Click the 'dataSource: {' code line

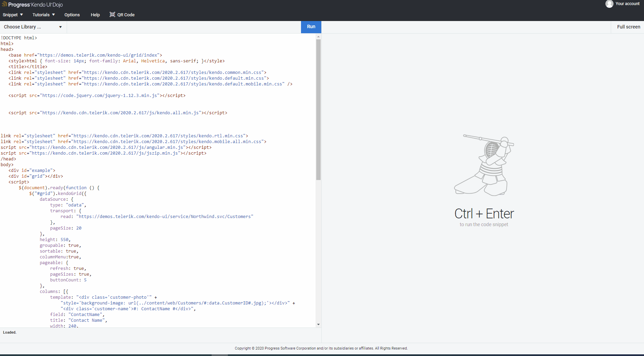pyautogui.click(x=57, y=199)
